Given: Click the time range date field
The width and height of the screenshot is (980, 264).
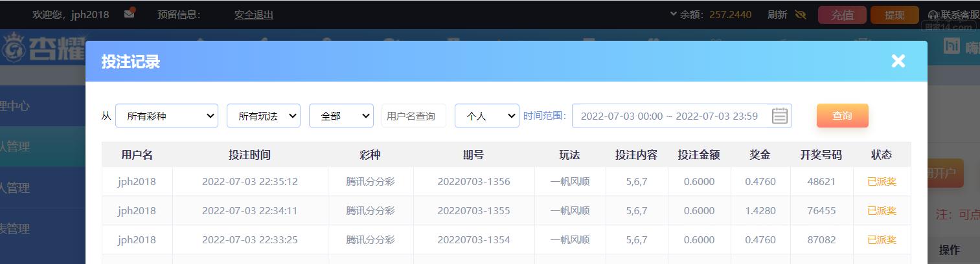Looking at the screenshot, I should (x=669, y=116).
